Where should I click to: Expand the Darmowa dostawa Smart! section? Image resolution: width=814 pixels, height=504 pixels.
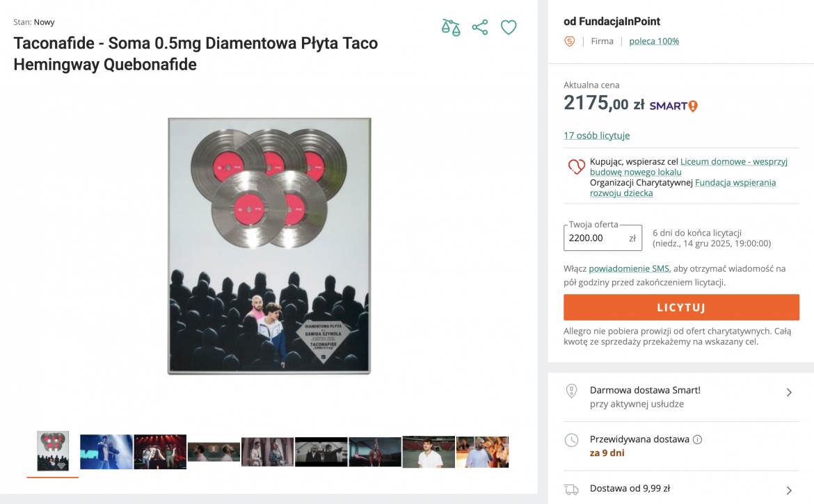[789, 392]
